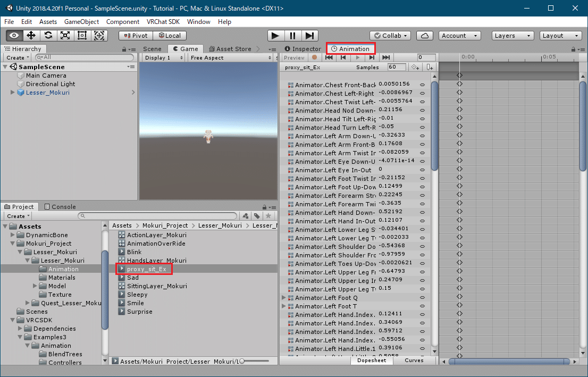588x377 pixels.
Task: Open the File menu
Action: 9,22
